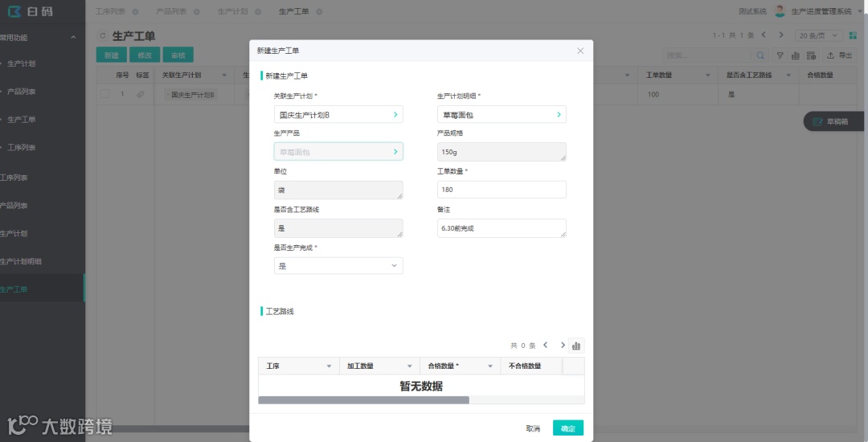Open the 工序 column filter arrow
Image resolution: width=868 pixels, height=442 pixels.
pos(329,366)
